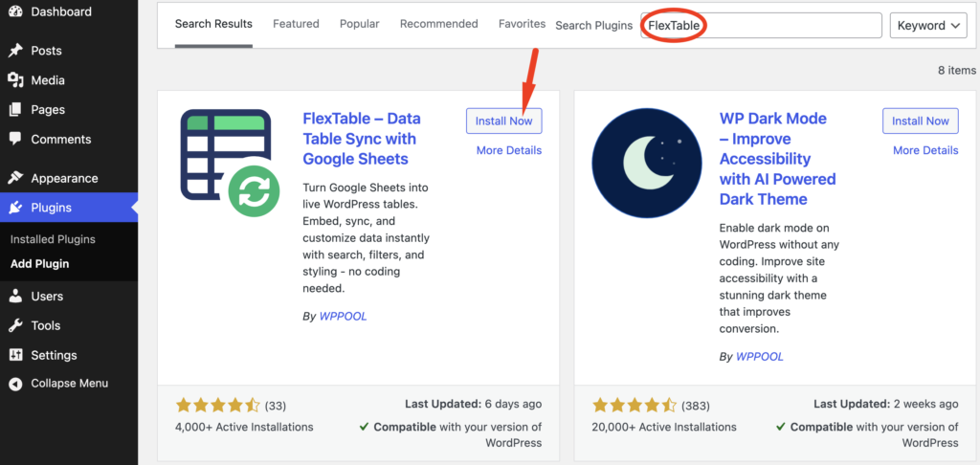Click the Tools wrench icon
The image size is (980, 465).
15,325
